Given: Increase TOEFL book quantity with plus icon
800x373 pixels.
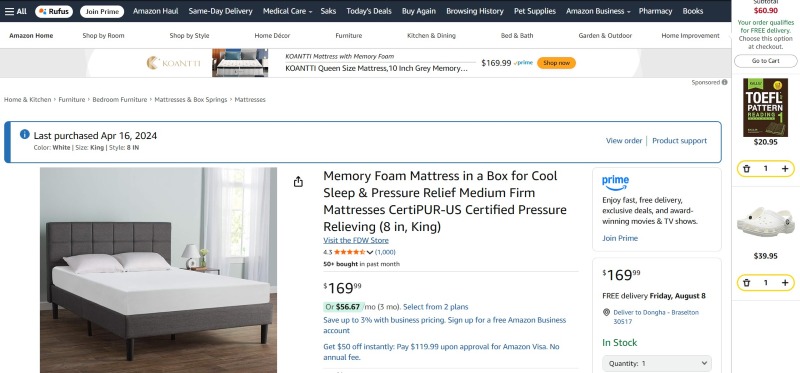Looking at the screenshot, I should 785,168.
